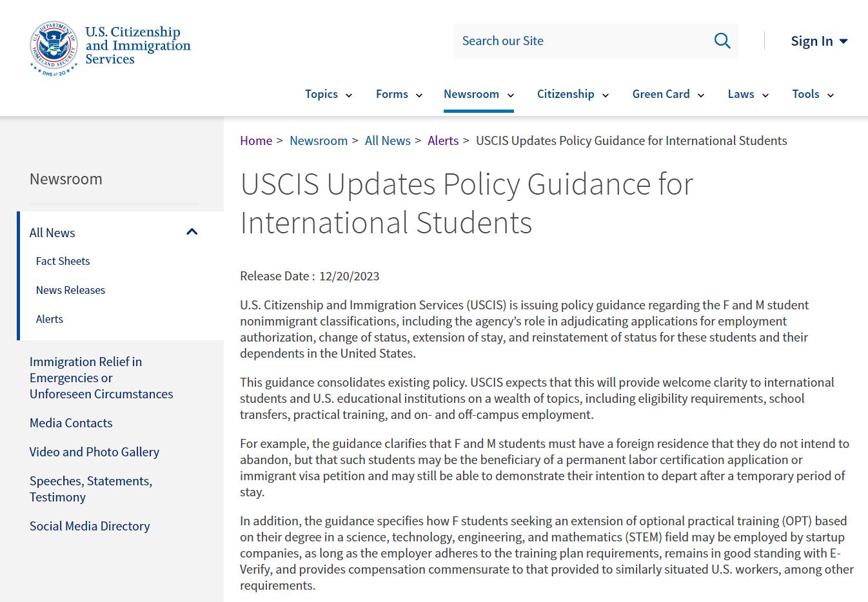Image resolution: width=868 pixels, height=602 pixels.
Task: Click the magnifying glass search icon
Action: point(722,41)
